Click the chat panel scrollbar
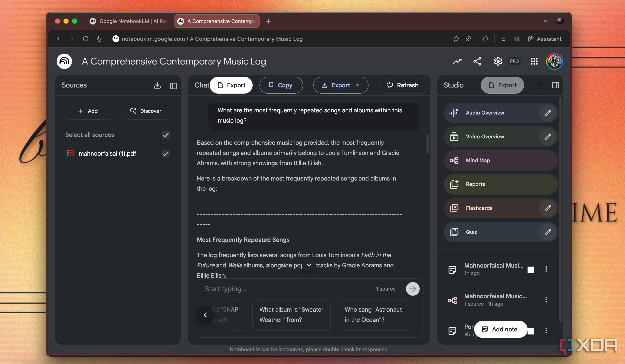Image resolution: width=625 pixels, height=364 pixels. [x=428, y=144]
